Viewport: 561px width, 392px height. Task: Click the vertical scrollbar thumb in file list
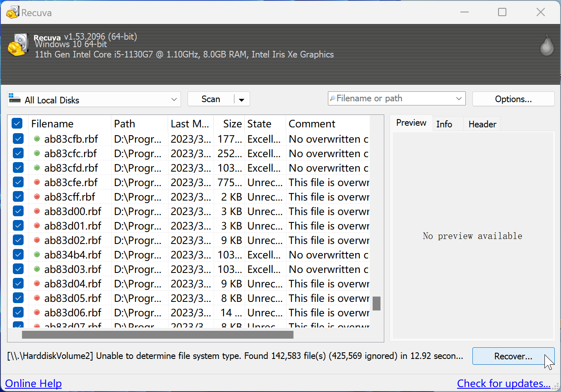pyautogui.click(x=376, y=303)
